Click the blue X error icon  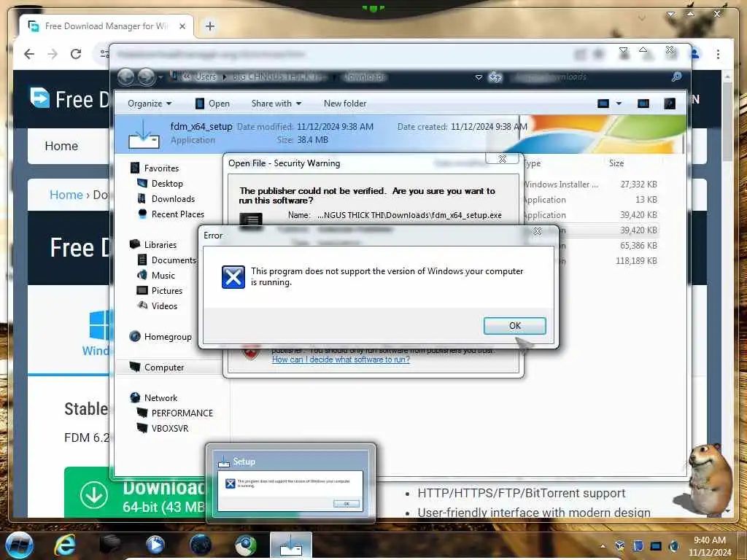233,276
